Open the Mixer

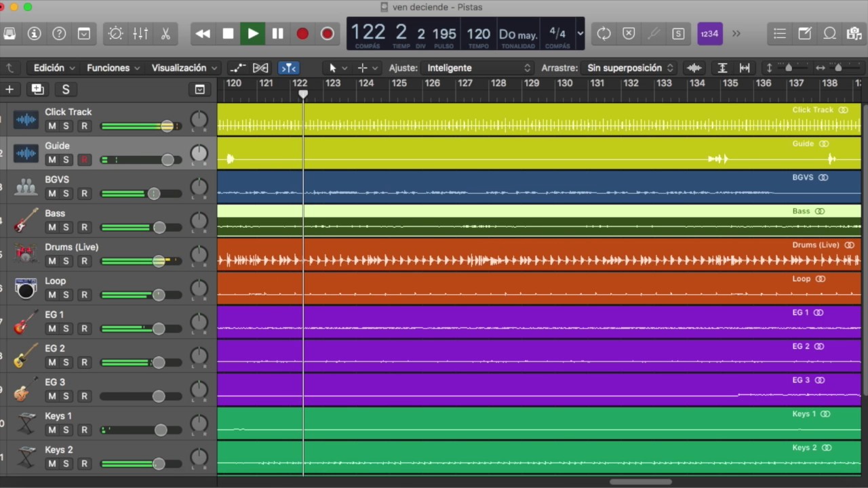140,33
